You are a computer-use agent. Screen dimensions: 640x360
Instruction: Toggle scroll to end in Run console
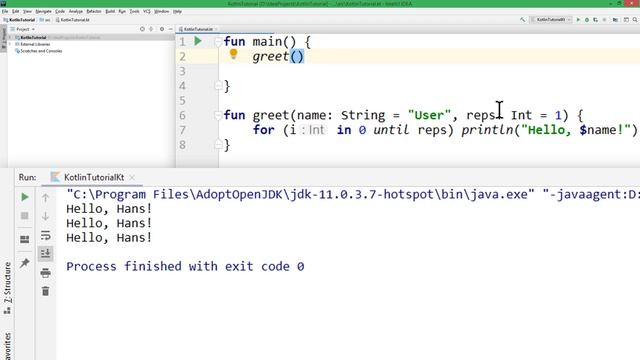click(x=45, y=253)
